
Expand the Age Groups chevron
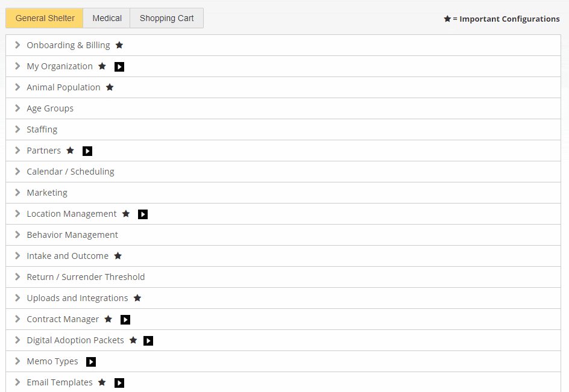click(17, 108)
